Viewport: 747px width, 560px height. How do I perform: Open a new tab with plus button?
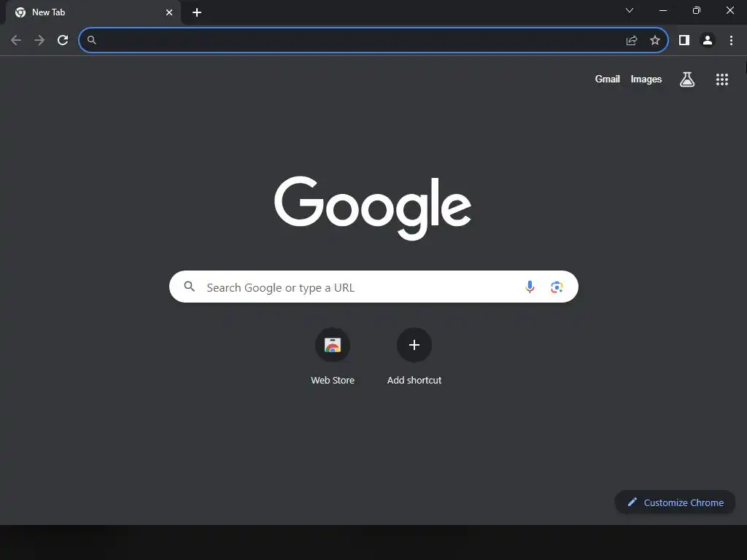click(x=197, y=12)
